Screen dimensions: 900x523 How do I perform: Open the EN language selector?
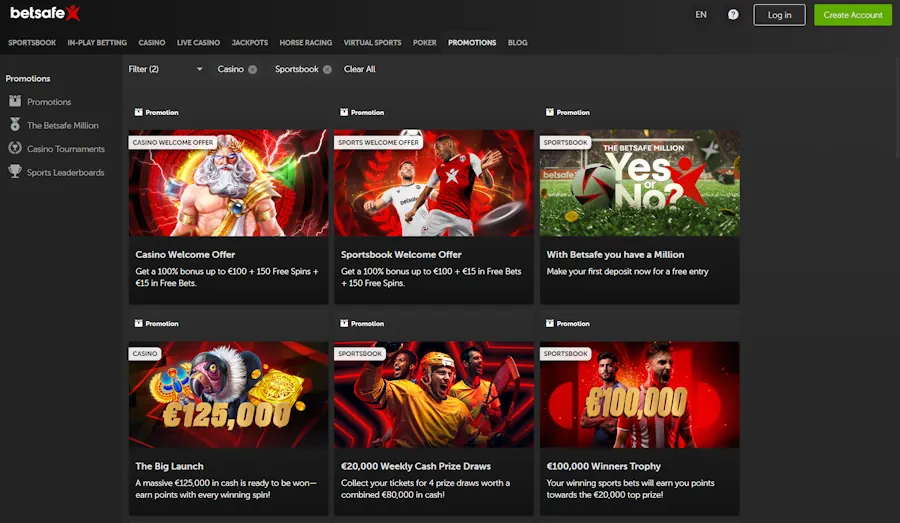click(701, 15)
